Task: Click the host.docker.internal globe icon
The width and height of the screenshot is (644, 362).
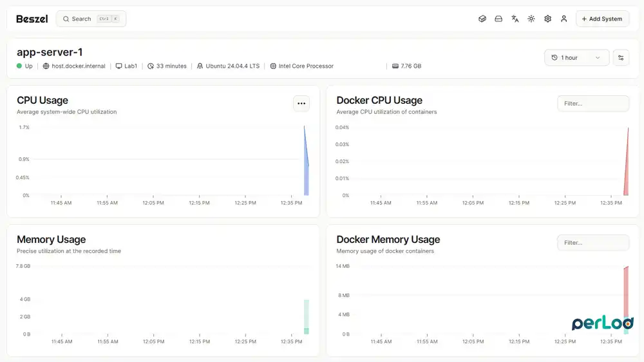Action: pos(46,66)
